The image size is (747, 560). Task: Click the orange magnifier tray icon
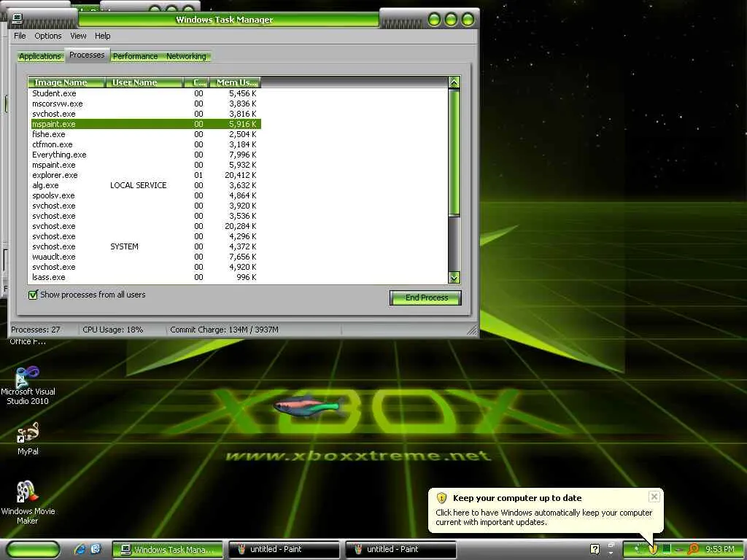point(693,549)
